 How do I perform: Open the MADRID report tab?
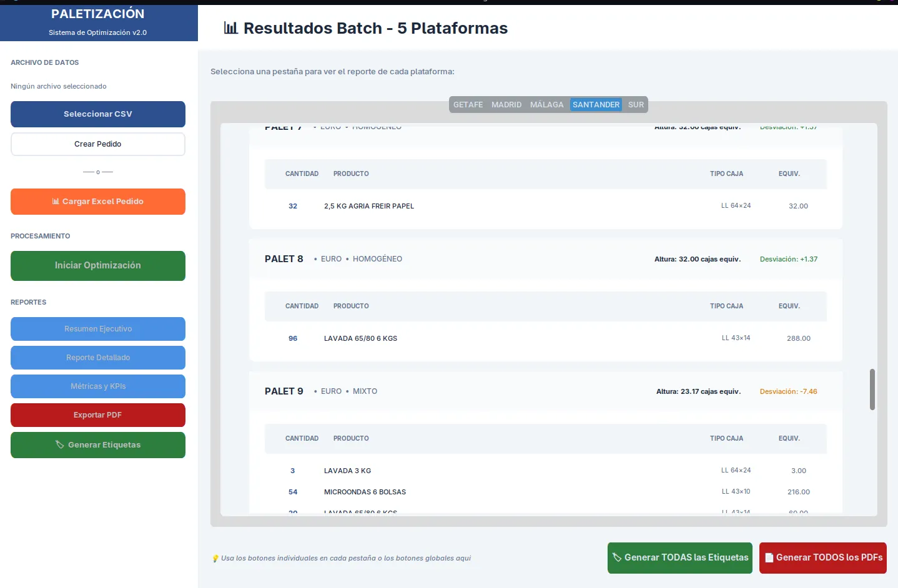(506, 104)
